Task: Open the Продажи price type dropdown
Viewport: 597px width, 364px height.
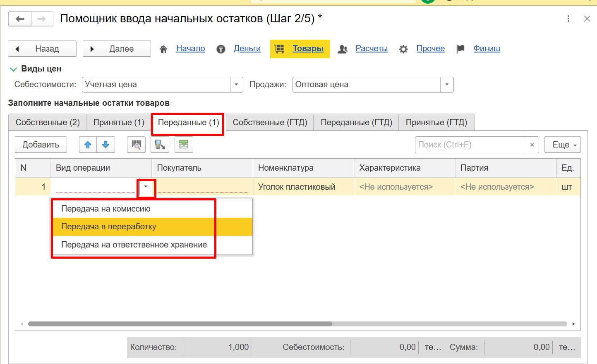Action: (x=447, y=85)
